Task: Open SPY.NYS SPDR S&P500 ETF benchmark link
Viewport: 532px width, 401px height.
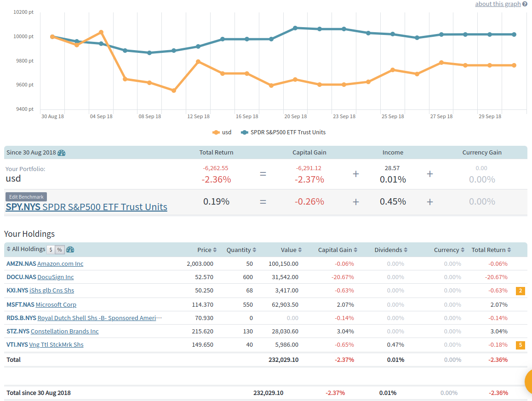Action: click(86, 207)
